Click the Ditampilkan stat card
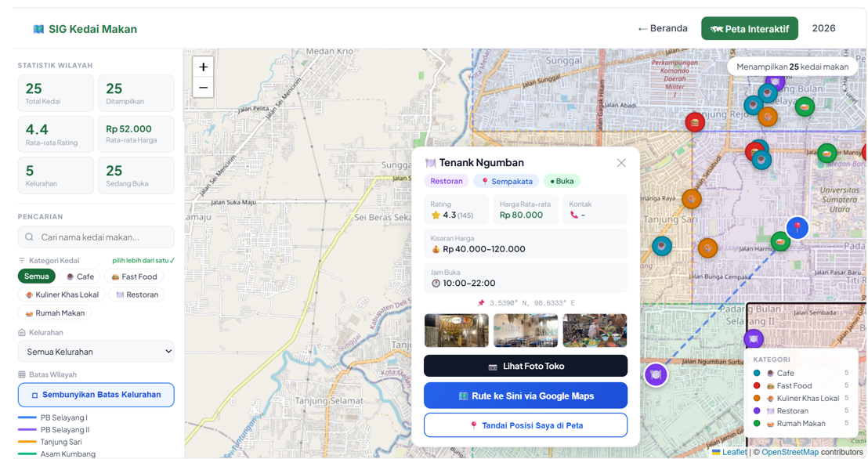This screenshot has height=459, width=868. coord(136,93)
